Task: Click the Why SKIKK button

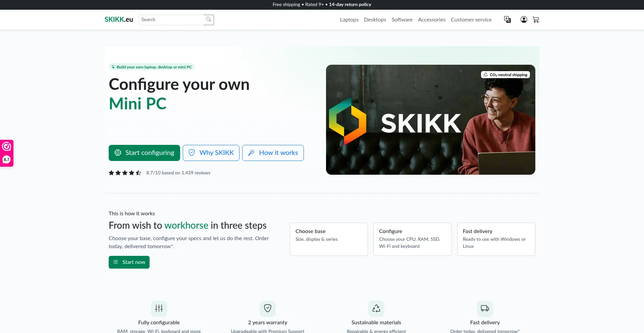Action: click(x=211, y=153)
